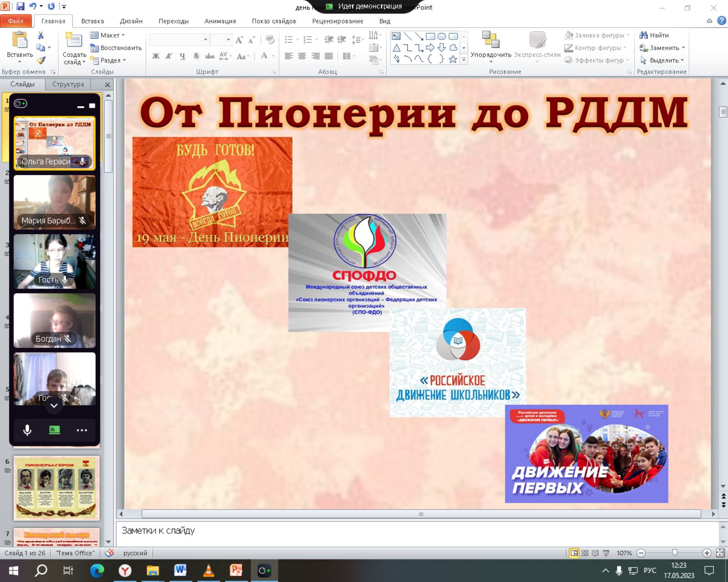This screenshot has width=728, height=582.
Task: Switch to the Вставка ribbon tab
Action: (92, 21)
